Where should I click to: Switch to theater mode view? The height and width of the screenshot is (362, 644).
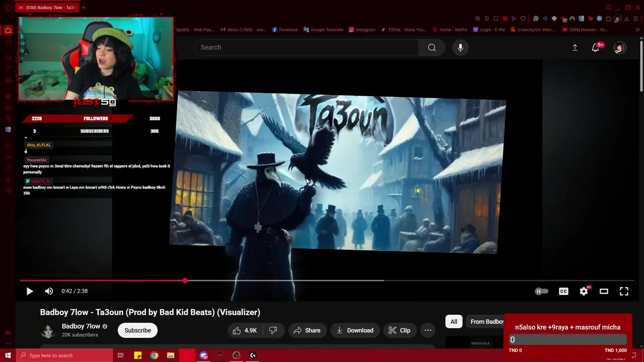(604, 291)
